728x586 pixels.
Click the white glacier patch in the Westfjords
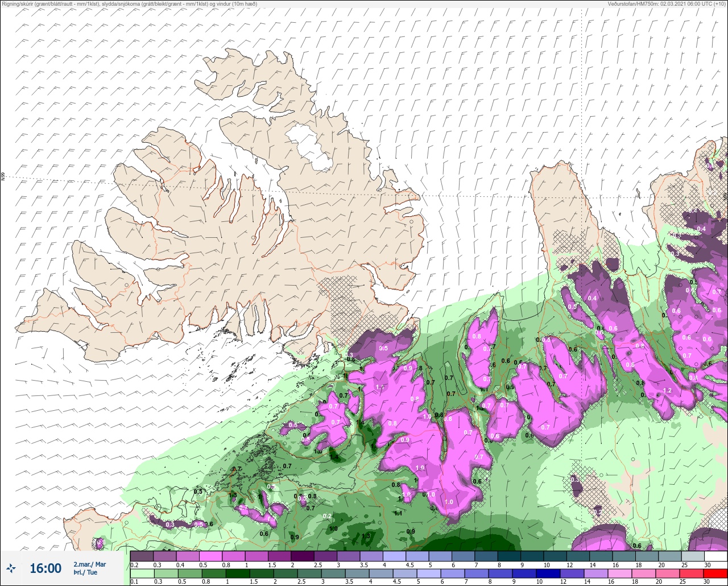tap(309, 147)
